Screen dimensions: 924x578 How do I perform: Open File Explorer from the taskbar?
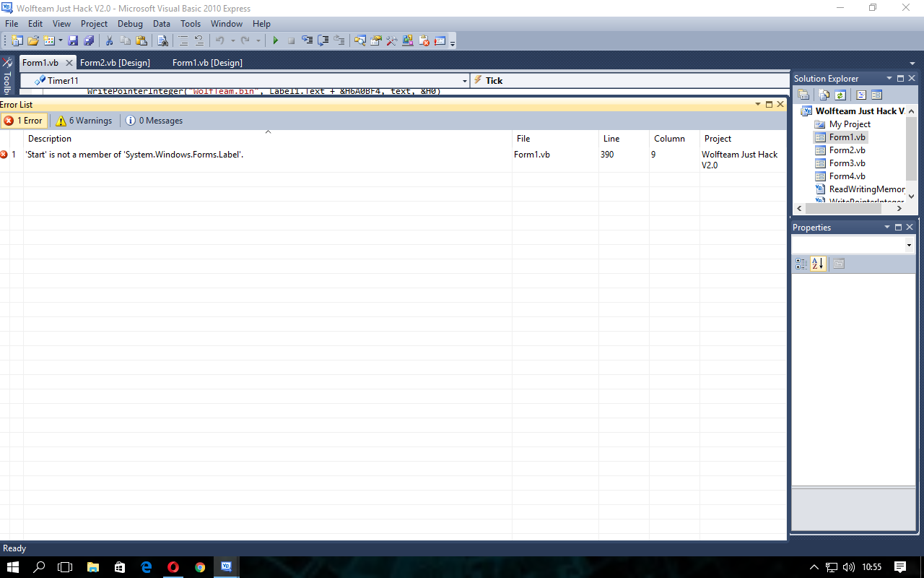(92, 567)
